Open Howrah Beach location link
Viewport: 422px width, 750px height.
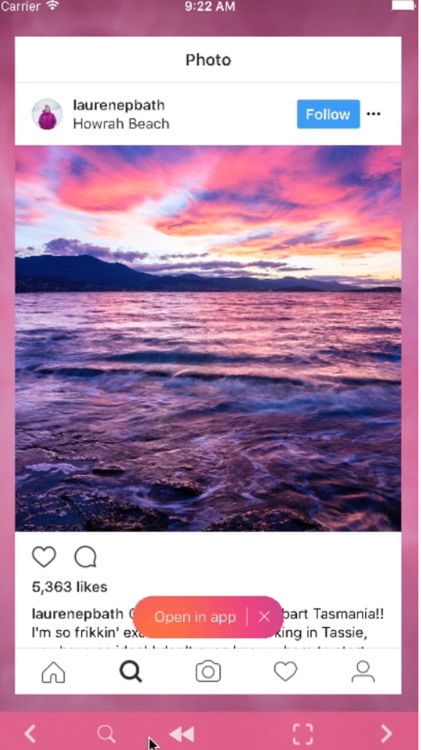click(x=121, y=123)
